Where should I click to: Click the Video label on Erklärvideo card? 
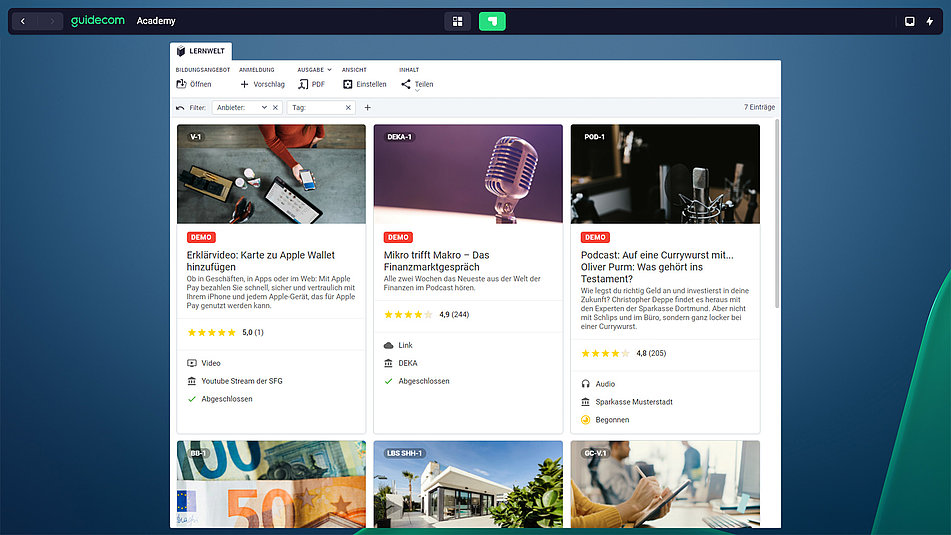point(211,363)
